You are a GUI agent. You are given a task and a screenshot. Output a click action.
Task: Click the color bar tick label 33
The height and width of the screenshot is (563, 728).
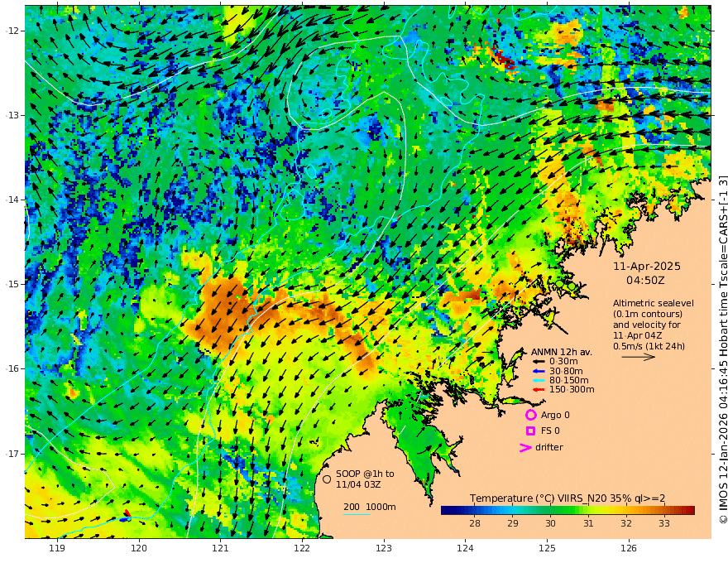(664, 523)
